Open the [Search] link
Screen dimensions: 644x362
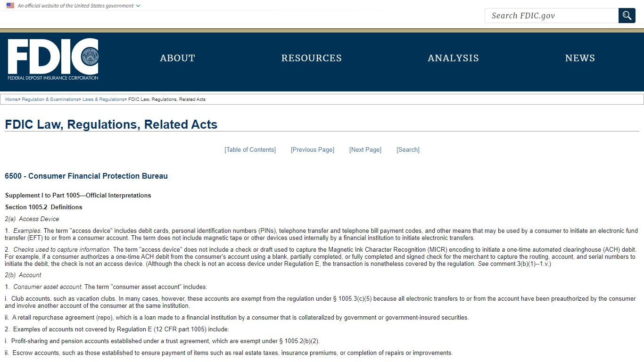pyautogui.click(x=408, y=150)
